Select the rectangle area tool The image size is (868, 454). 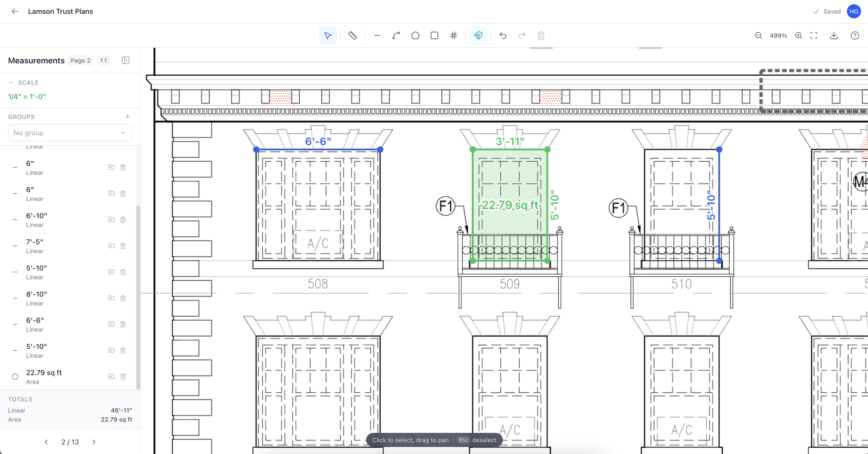(x=434, y=35)
